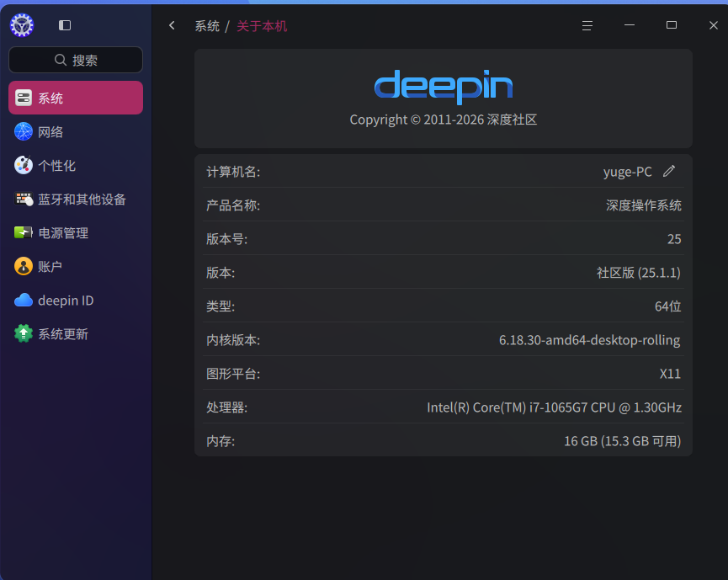This screenshot has width=728, height=580.
Task: Click the 系统 breadcrumb link
Action: point(207,26)
